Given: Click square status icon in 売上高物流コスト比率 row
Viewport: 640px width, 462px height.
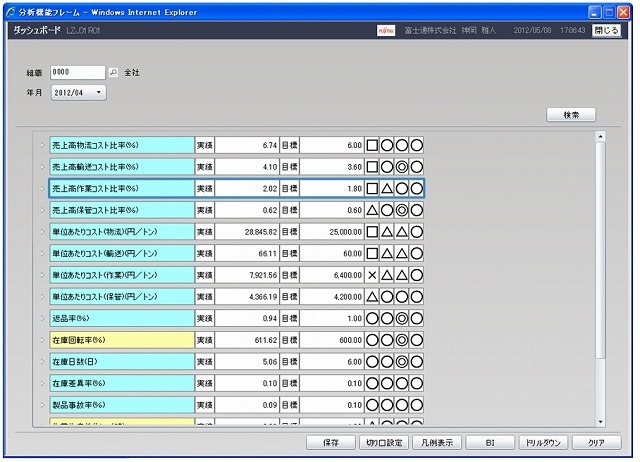Looking at the screenshot, I should 372,145.
